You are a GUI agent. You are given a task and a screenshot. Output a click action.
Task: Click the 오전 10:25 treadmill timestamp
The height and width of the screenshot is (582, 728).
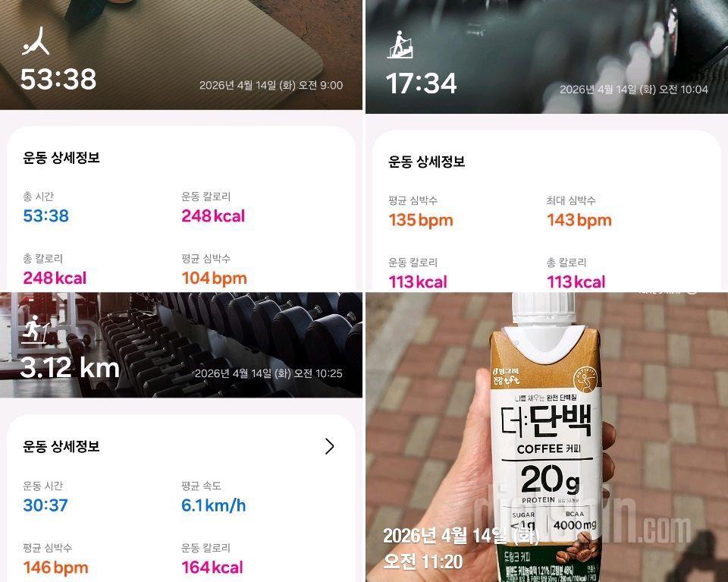(268, 373)
